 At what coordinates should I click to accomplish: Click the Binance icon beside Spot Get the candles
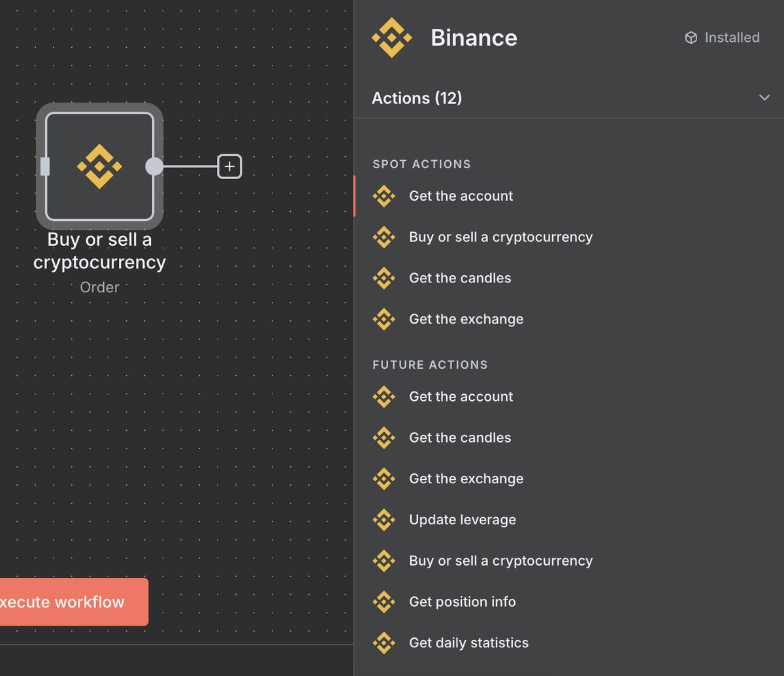click(384, 279)
